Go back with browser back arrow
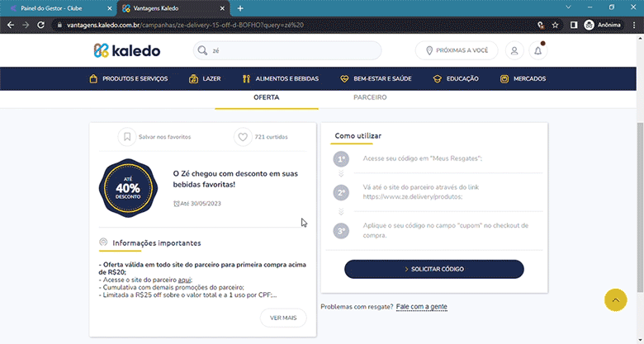This screenshot has width=644, height=344. (11, 25)
